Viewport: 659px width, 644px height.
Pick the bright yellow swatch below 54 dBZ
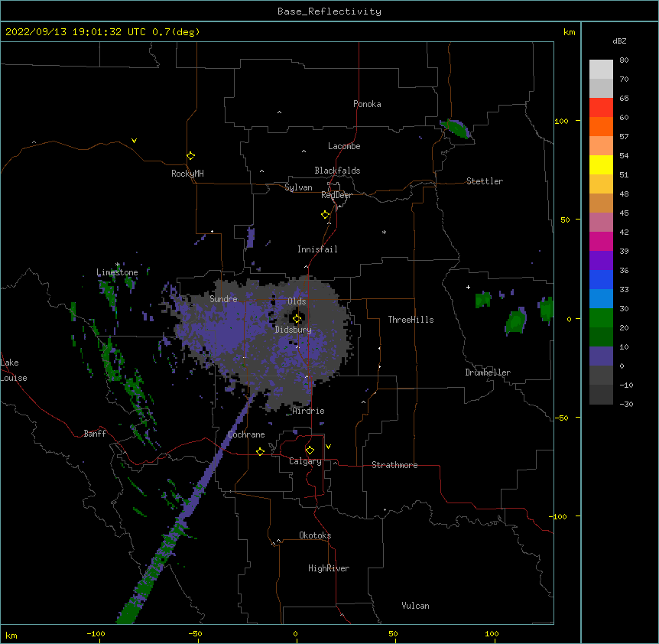point(601,164)
